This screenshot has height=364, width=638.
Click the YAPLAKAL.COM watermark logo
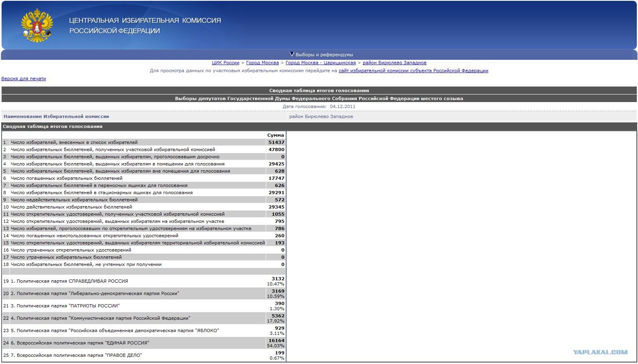tap(600, 352)
